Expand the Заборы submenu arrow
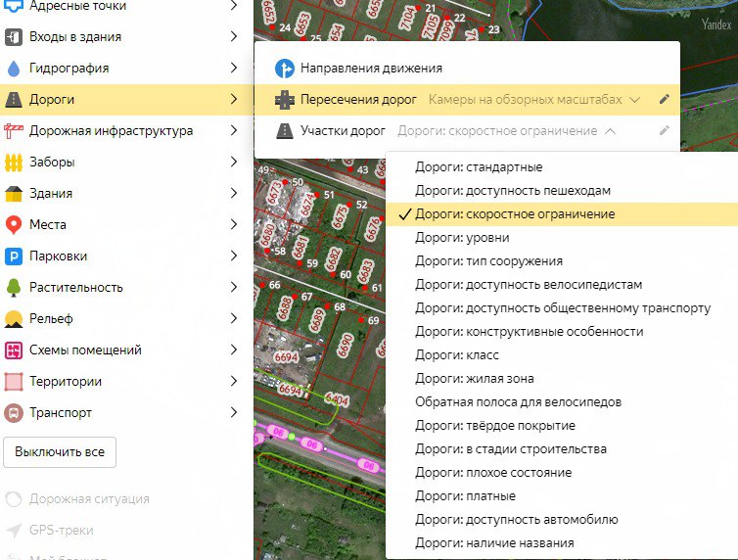Viewport: 738px width, 560px height. click(234, 162)
